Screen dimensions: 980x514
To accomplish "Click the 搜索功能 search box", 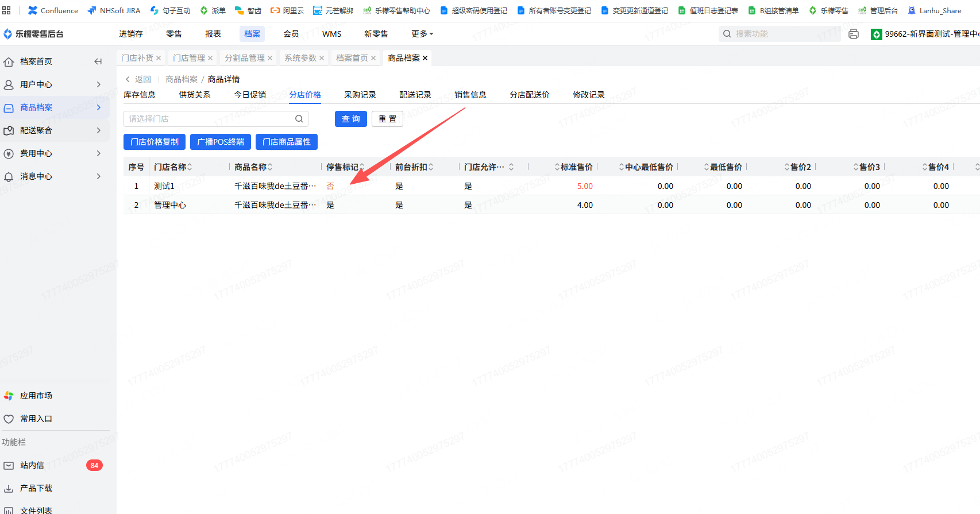I will point(780,34).
